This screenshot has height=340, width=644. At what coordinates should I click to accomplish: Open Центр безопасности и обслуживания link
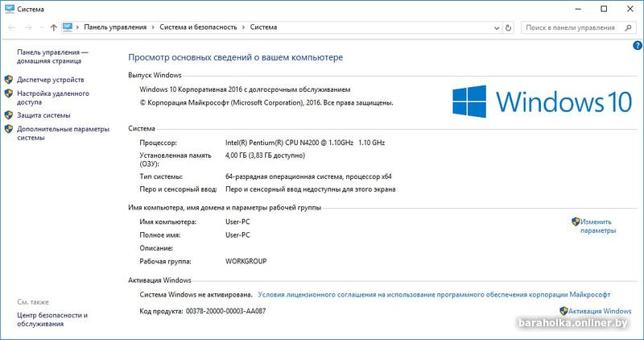52,319
